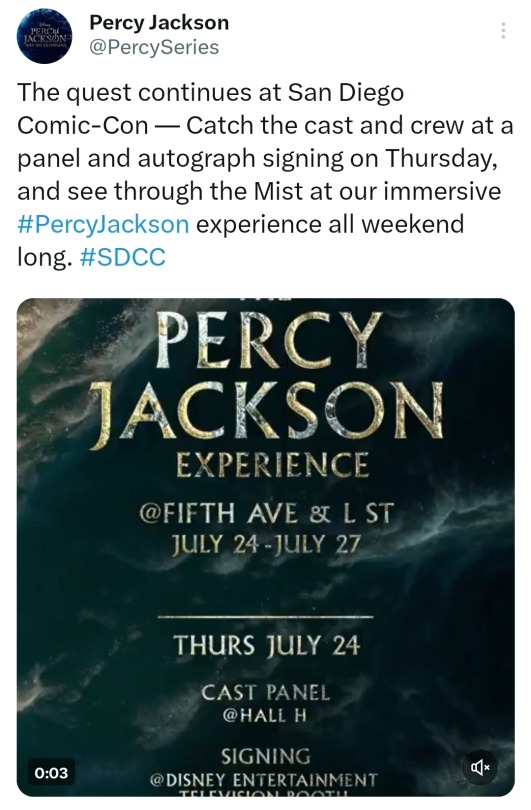Click the CAST PANEL text in video
This screenshot has height=810, width=531.
coord(265,693)
